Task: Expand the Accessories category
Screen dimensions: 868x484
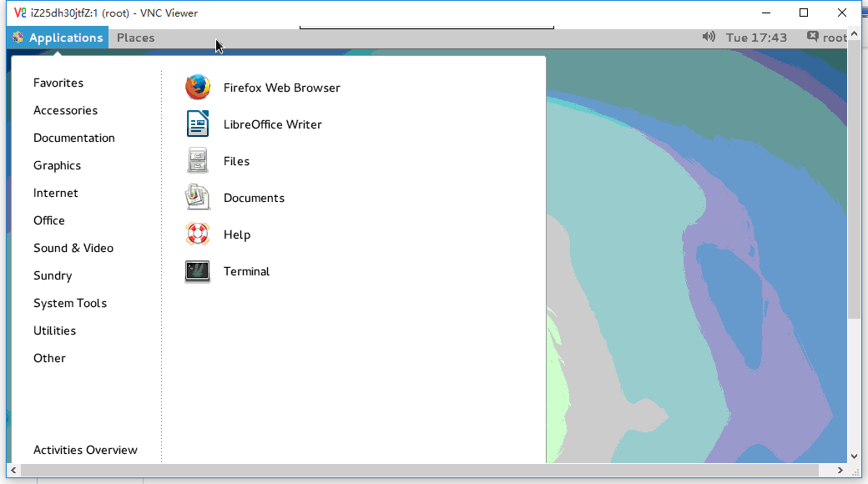Action: [x=65, y=110]
